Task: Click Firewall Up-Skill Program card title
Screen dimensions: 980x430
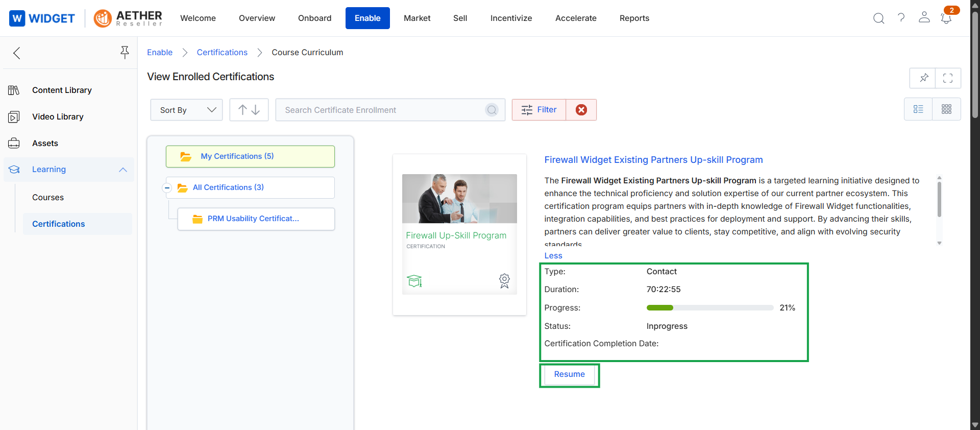Action: click(x=456, y=236)
